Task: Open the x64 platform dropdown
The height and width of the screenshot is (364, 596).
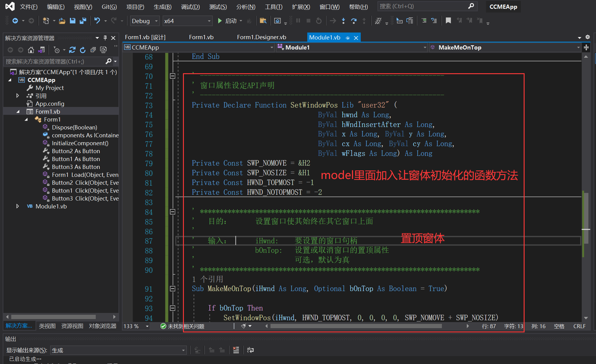Action: pos(187,21)
